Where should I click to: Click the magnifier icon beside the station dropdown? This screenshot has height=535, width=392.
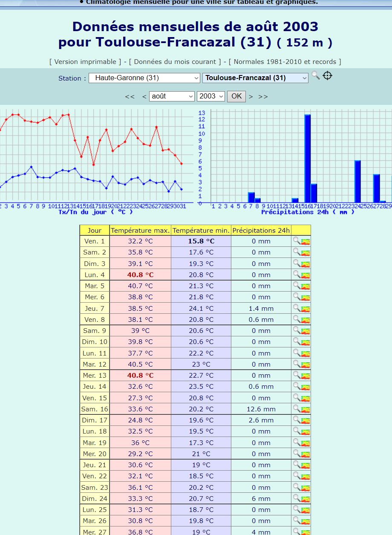[315, 75]
